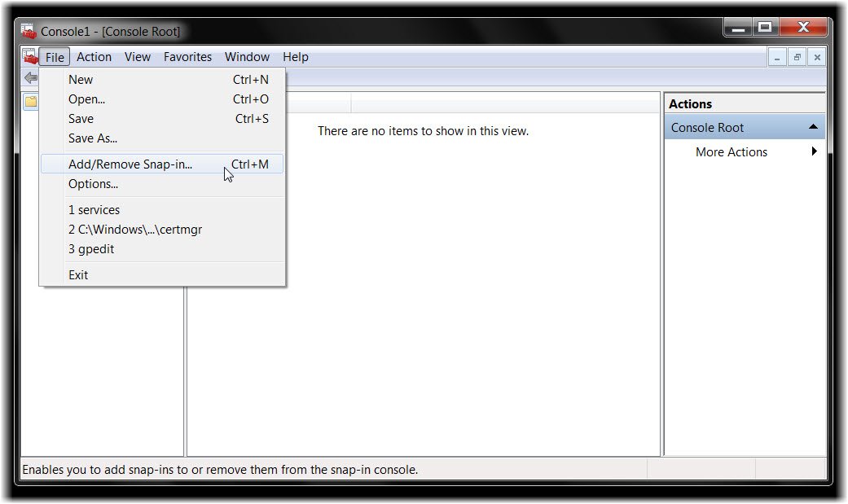The image size is (848, 504).
Task: Open the Help menu
Action: [x=295, y=57]
